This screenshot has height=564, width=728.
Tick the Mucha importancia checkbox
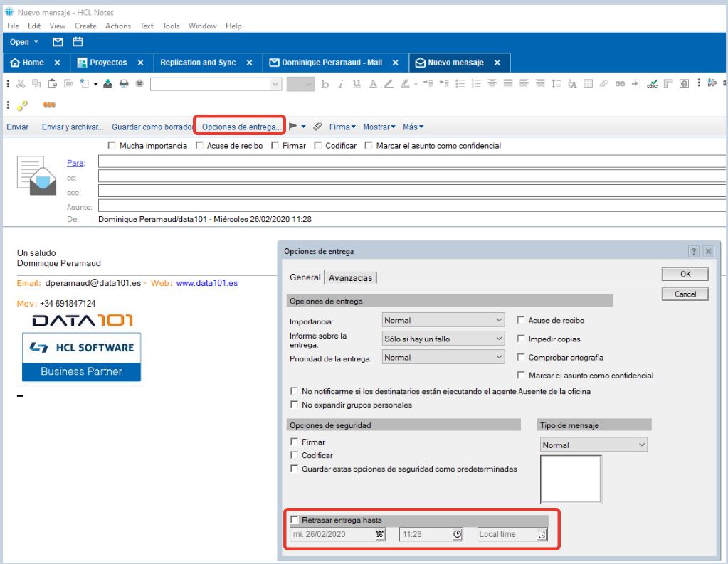[111, 146]
